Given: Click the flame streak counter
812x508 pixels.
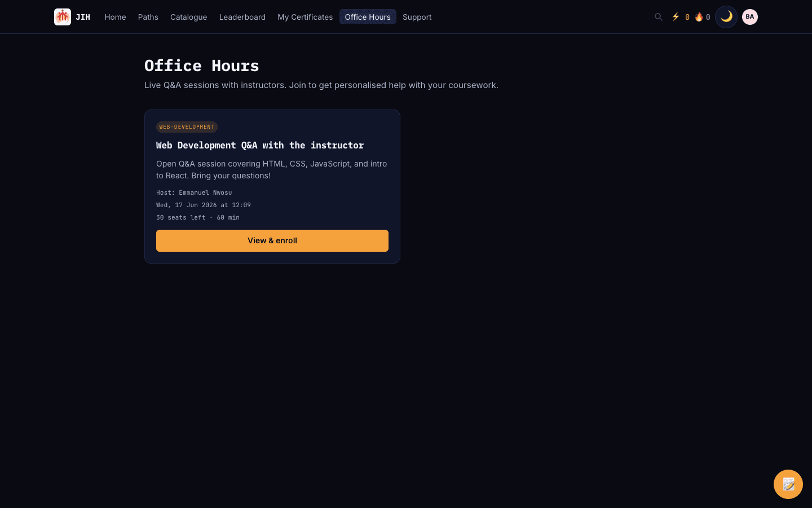Looking at the screenshot, I should point(703,17).
